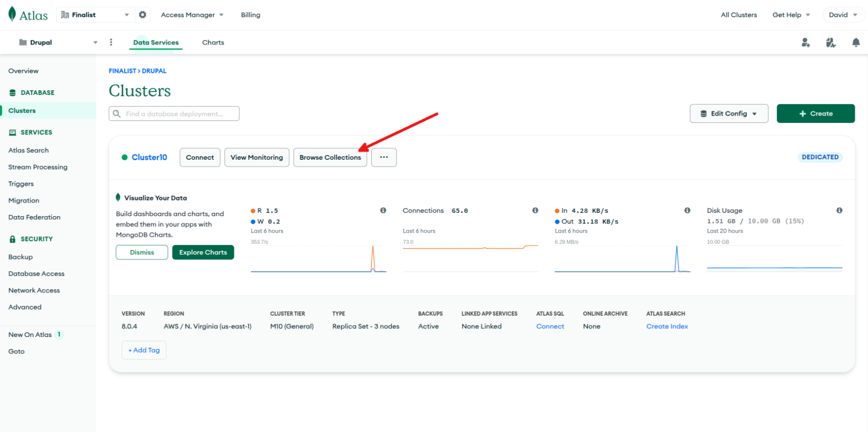Open Triggers in sidebar
This screenshot has height=432, width=868.
pos(21,184)
